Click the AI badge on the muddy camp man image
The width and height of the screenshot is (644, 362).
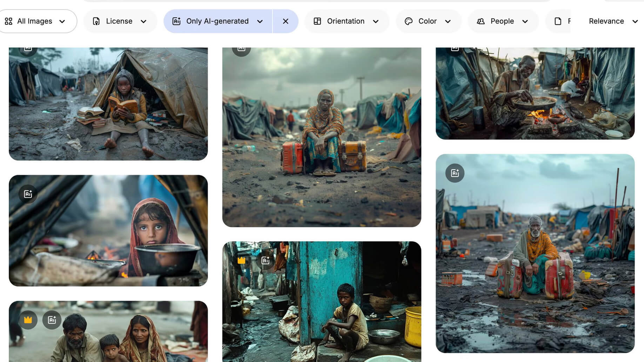click(455, 173)
